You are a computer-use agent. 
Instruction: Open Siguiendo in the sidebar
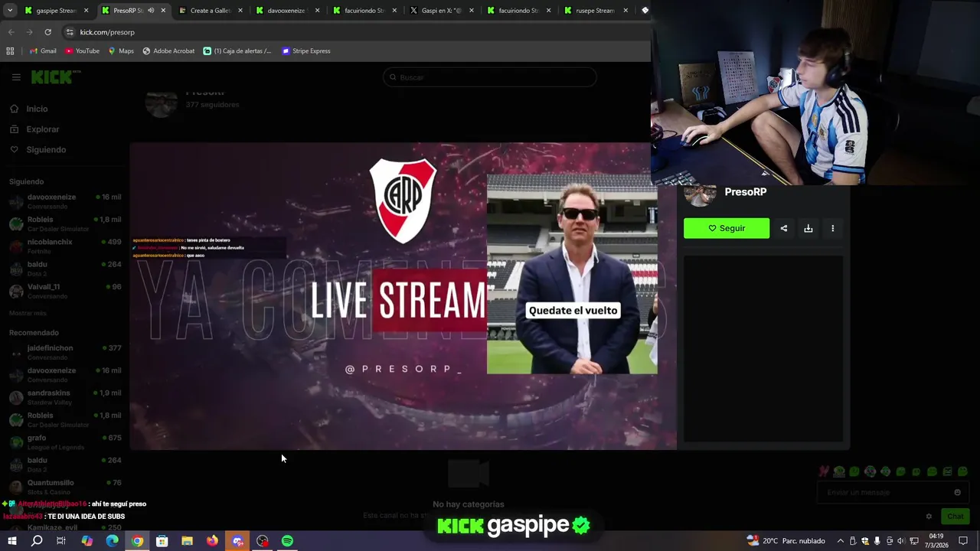[46, 150]
